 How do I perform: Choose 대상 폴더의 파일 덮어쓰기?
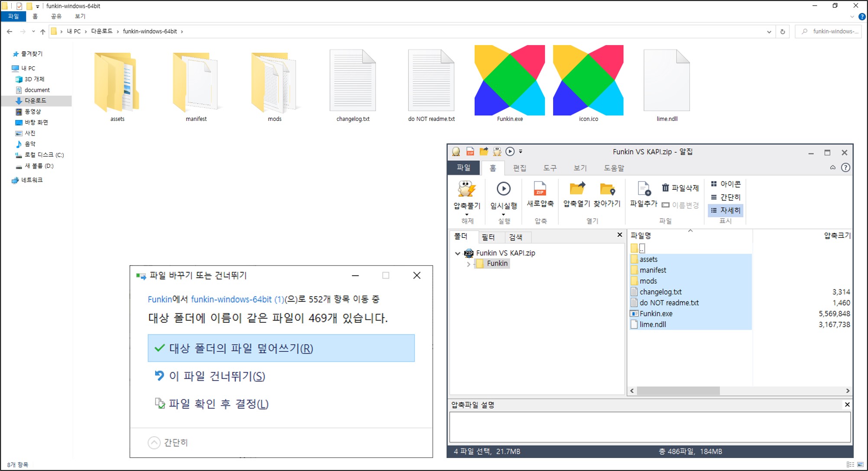(281, 348)
